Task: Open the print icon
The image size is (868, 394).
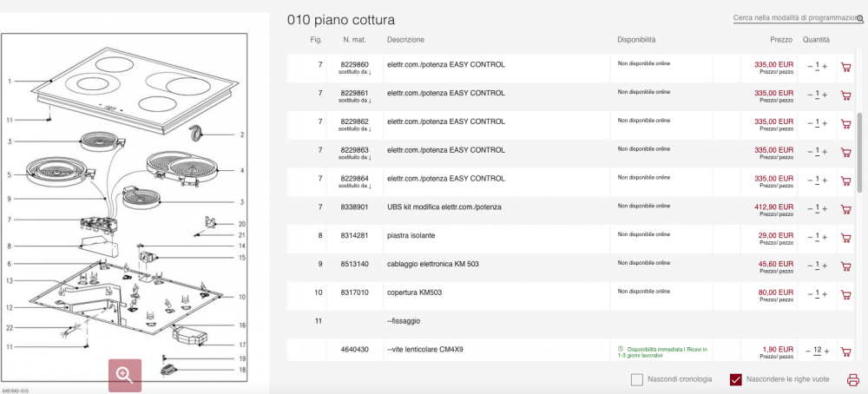Action: (853, 380)
